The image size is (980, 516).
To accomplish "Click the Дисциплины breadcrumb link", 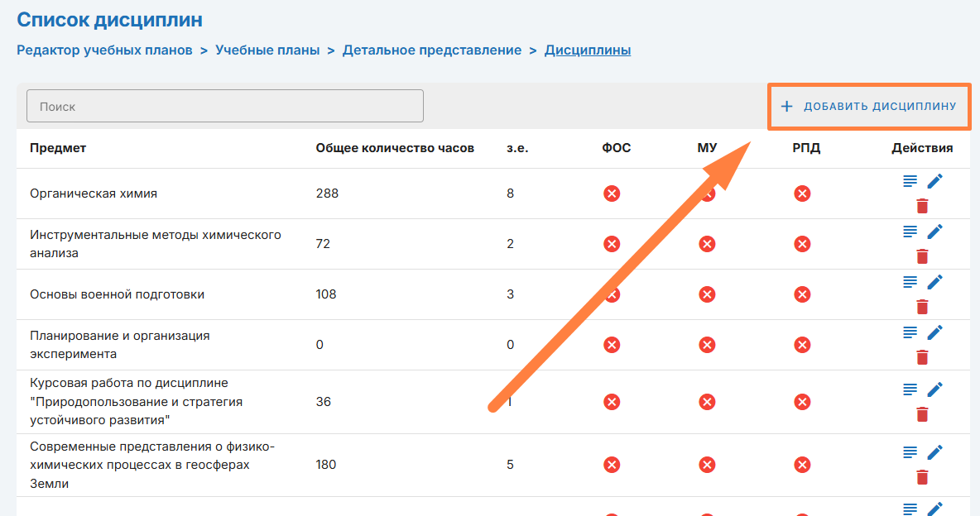I will [x=588, y=50].
